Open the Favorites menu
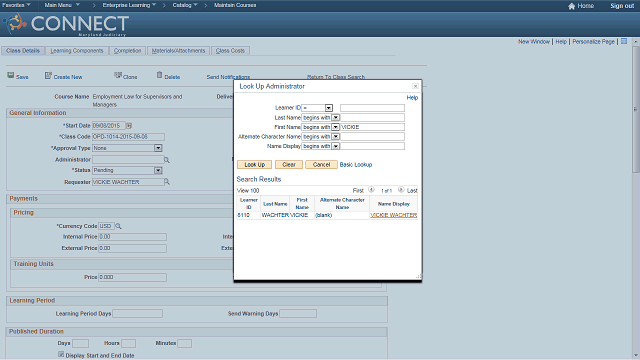Image resolution: width=640 pixels, height=360 pixels. point(16,5)
